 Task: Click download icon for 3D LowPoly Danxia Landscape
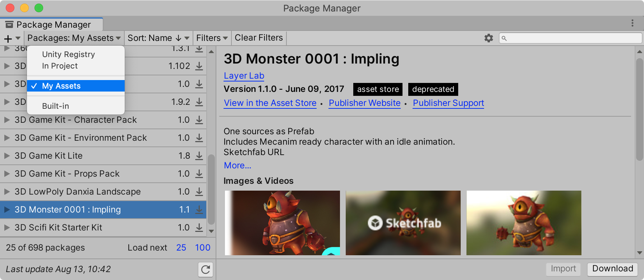tap(199, 192)
